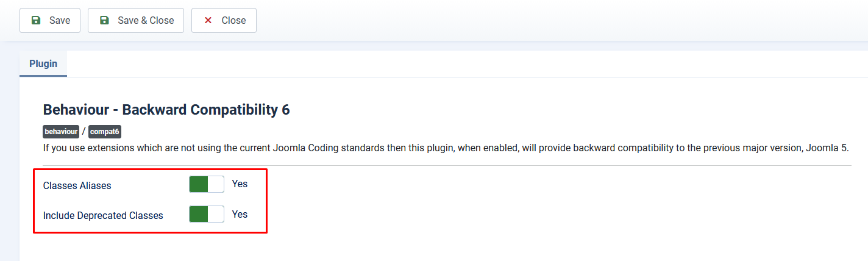Viewport: 868px width, 261px height.
Task: Select the Classes Aliases field label
Action: [x=77, y=185]
